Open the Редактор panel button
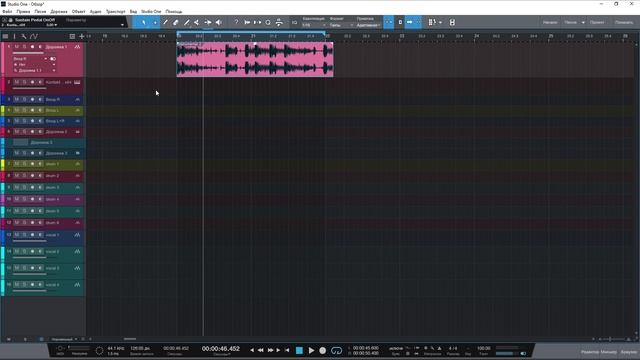Image resolution: width=640 pixels, height=360 pixels. click(590, 352)
